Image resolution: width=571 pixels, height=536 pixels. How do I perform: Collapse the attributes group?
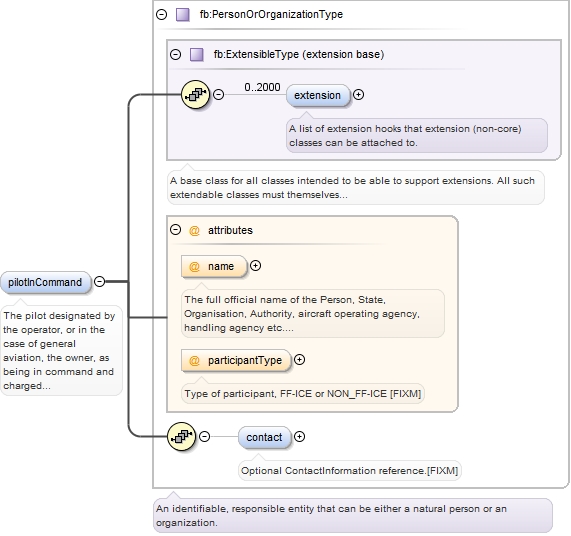click(176, 230)
